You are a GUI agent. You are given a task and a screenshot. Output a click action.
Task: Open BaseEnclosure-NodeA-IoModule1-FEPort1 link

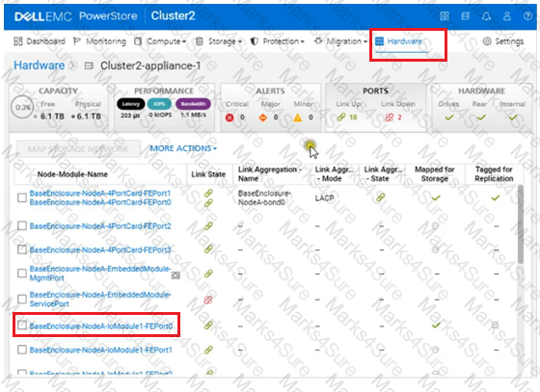(101, 350)
